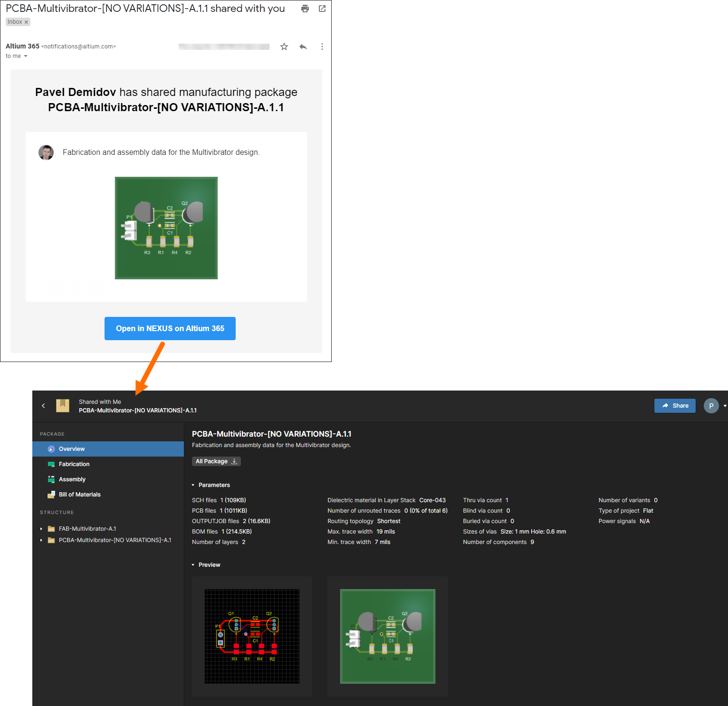
Task: Go back using the left chevron
Action: (x=43, y=406)
